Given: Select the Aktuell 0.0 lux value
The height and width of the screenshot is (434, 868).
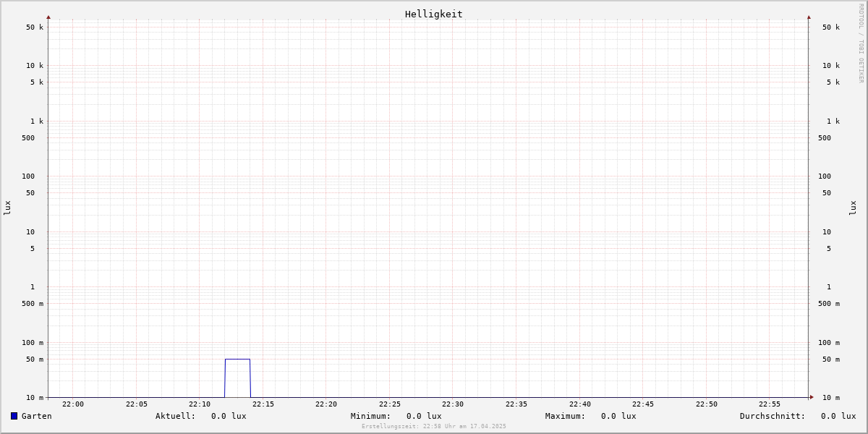Looking at the screenshot, I should 229,416.
